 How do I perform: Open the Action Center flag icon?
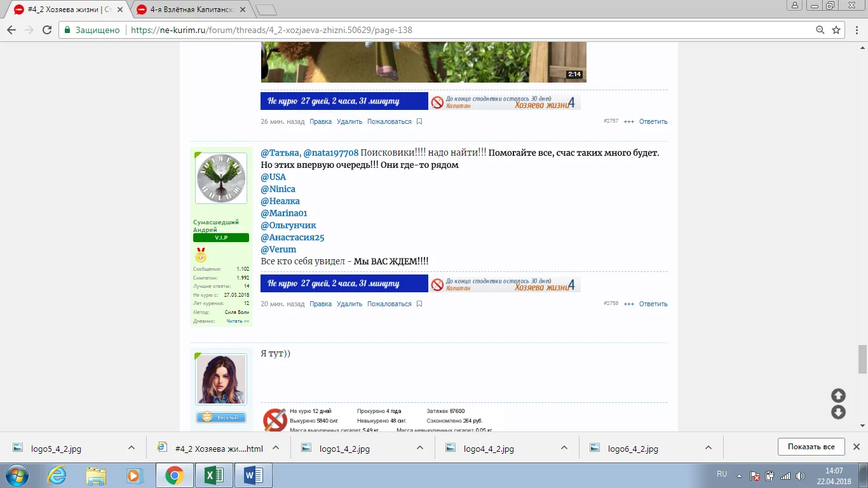pos(755,476)
